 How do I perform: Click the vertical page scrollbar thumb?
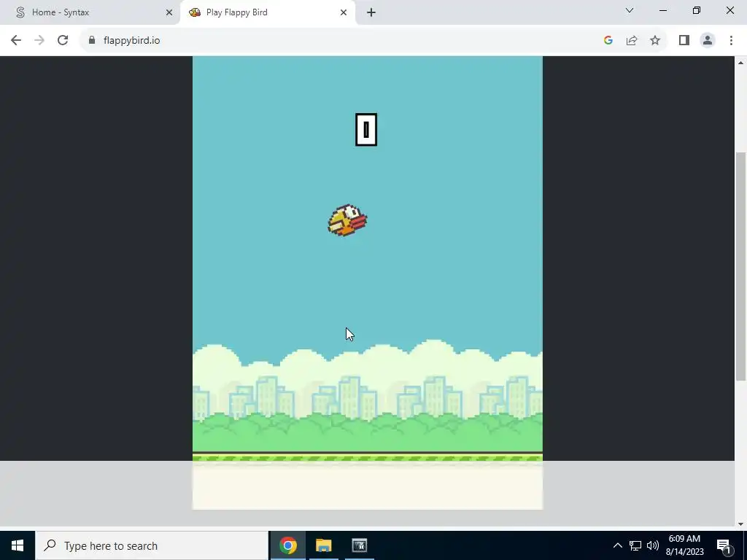click(740, 267)
